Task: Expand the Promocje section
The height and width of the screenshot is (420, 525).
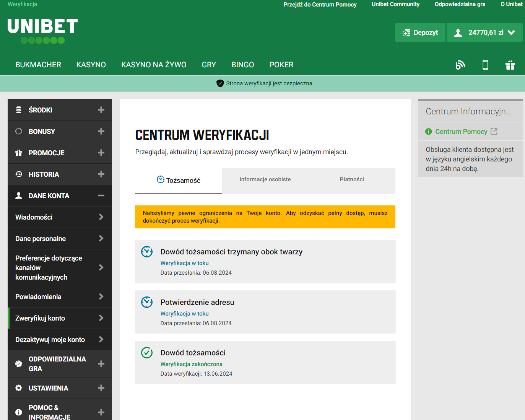Action: pos(101,153)
